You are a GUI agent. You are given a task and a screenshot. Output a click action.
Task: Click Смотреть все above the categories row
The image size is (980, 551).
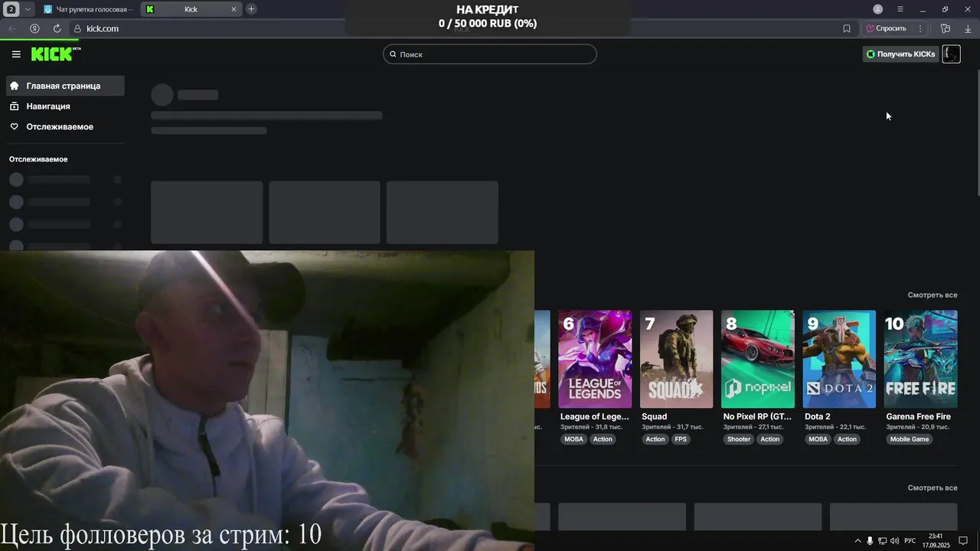tap(933, 295)
